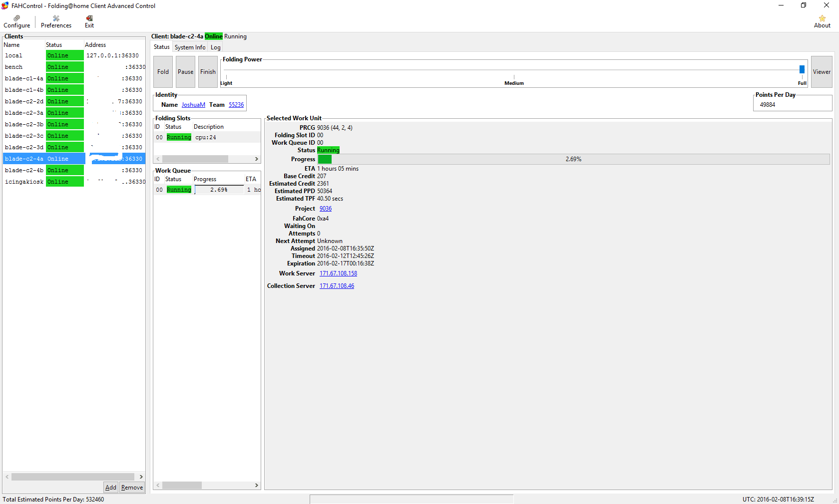Click the FAHControl title bar app icon
The width and height of the screenshot is (839, 504).
point(5,5)
